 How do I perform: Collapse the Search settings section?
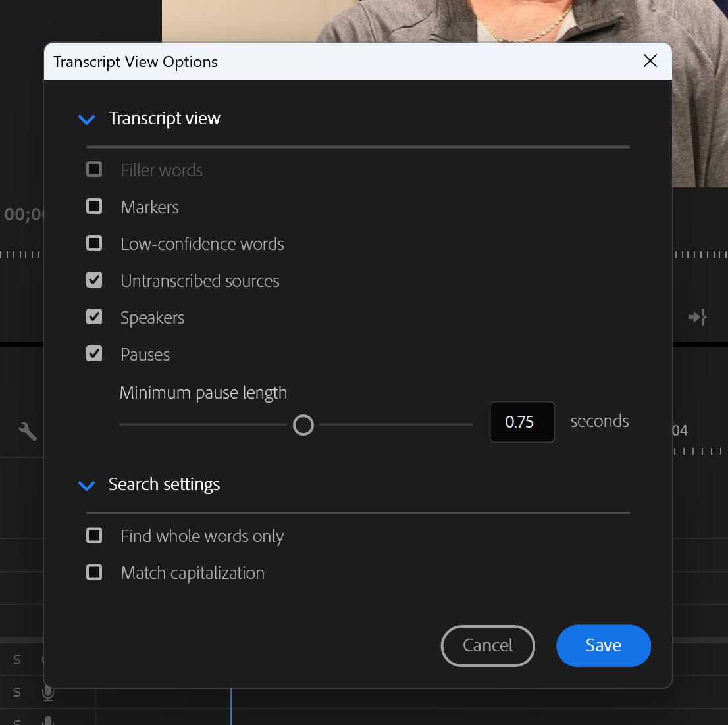86,486
